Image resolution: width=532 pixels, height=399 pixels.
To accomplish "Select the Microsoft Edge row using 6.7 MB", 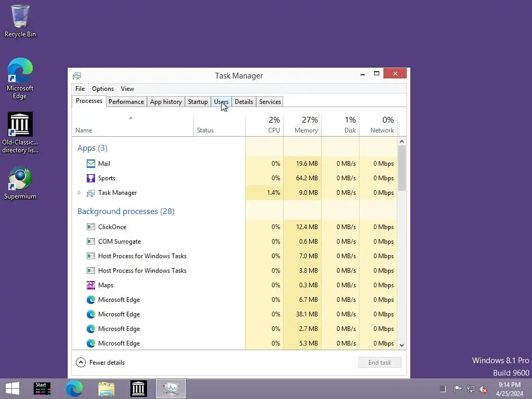I will 234,300.
